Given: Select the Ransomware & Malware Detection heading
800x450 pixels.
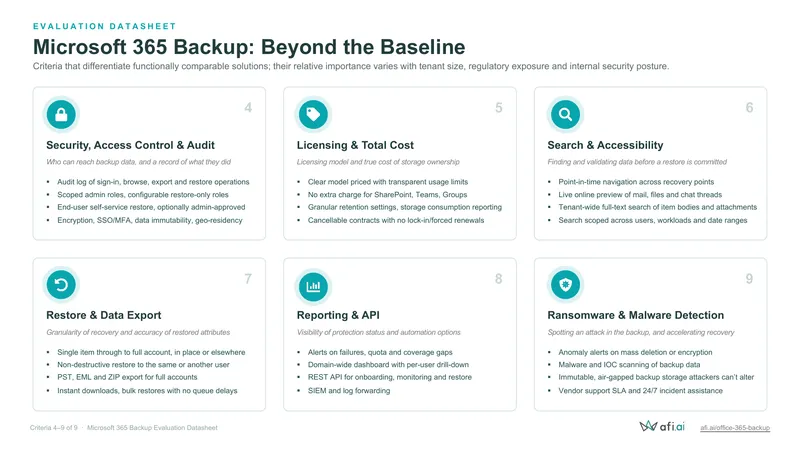Looking at the screenshot, I should (x=636, y=315).
